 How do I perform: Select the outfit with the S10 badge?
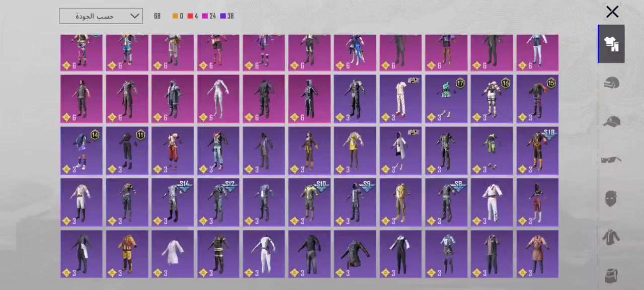(309, 202)
